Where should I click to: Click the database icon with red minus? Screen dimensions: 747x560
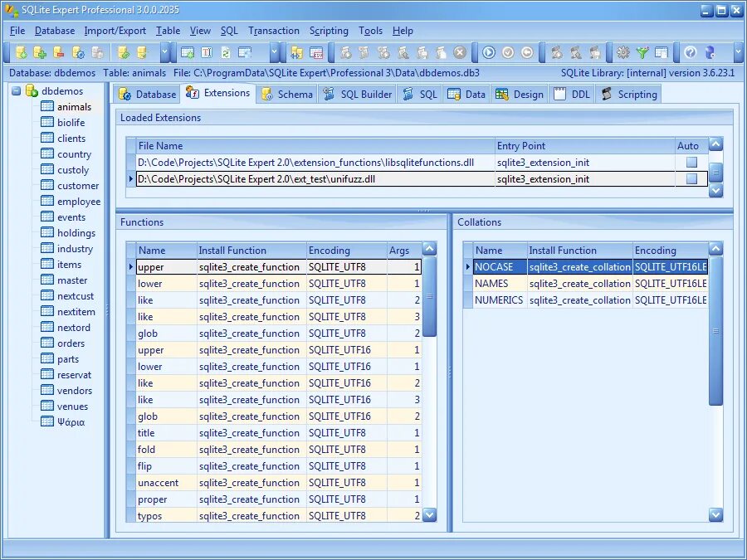click(x=59, y=52)
